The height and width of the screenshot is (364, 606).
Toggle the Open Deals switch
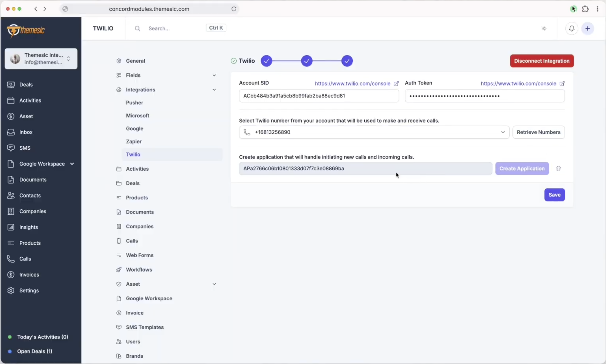tap(10, 351)
